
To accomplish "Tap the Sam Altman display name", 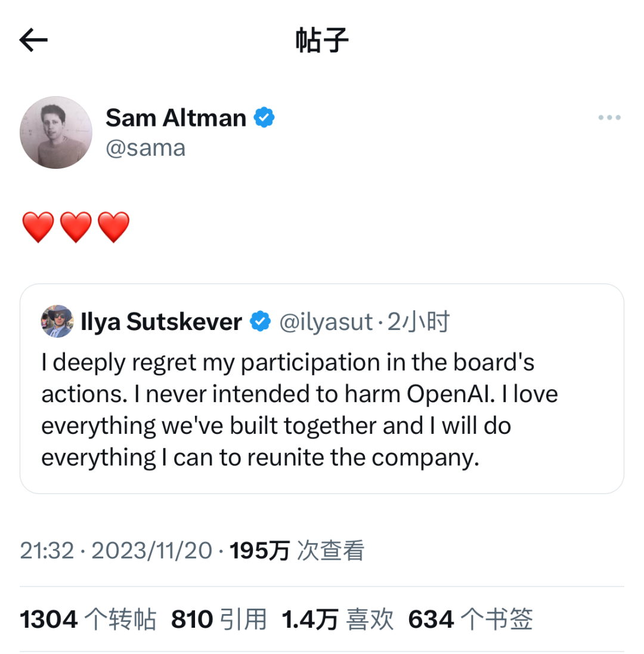I will point(176,118).
